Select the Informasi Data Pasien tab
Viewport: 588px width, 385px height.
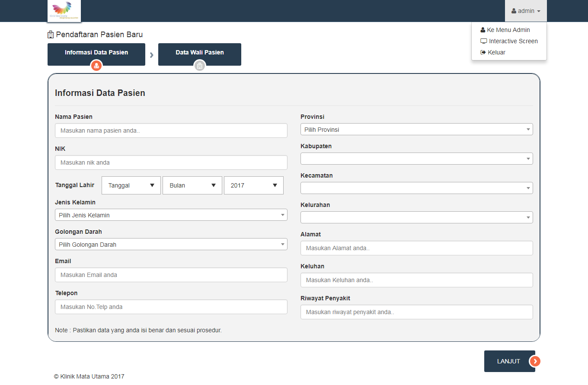[x=96, y=53]
